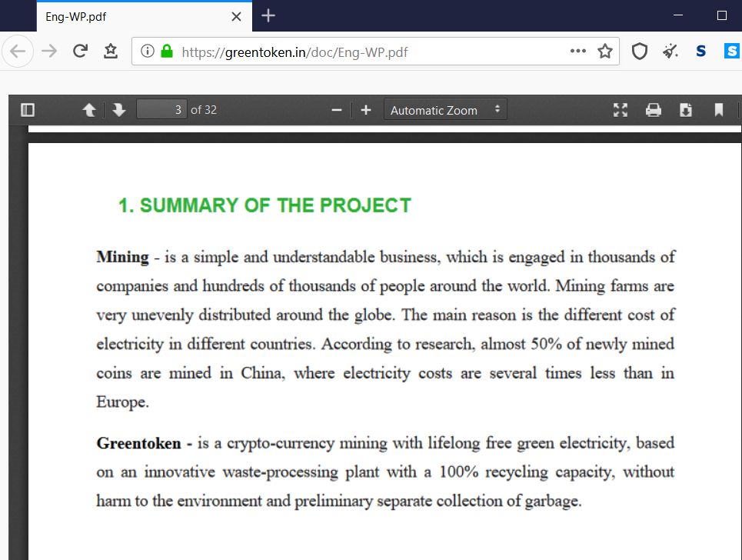This screenshot has height=560, width=742.
Task: Zoom out the PDF with minus
Action: (x=337, y=110)
